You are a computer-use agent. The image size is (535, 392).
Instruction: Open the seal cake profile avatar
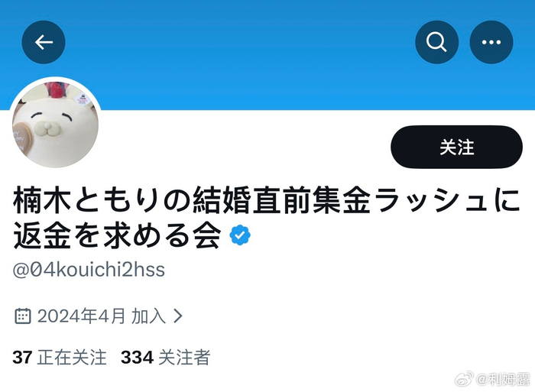(56, 124)
